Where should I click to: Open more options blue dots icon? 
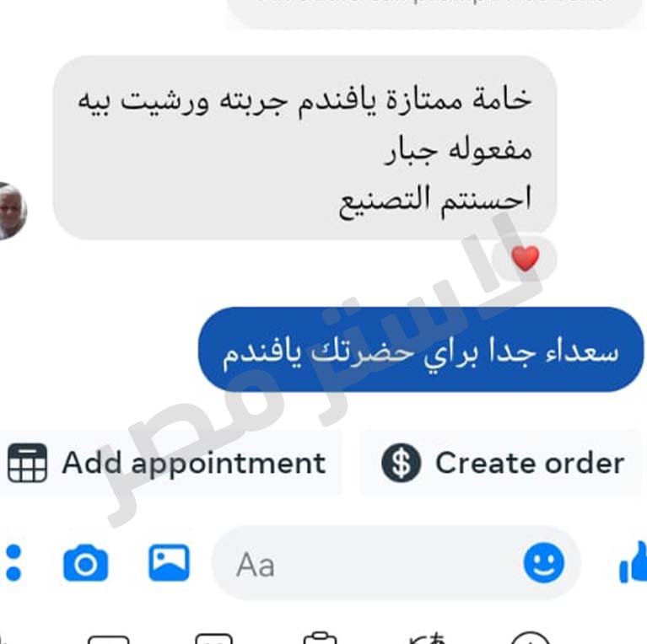pos(13,563)
